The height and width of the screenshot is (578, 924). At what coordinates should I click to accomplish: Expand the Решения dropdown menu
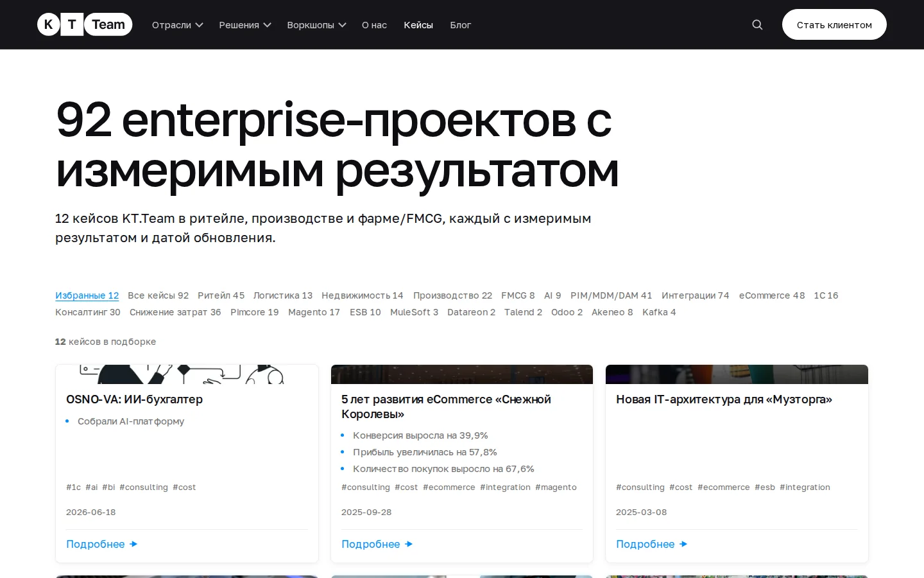click(245, 25)
